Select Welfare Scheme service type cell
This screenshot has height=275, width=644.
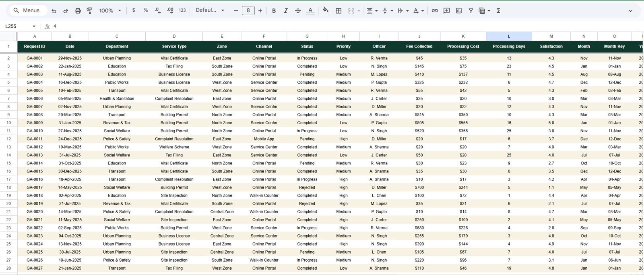click(174, 147)
